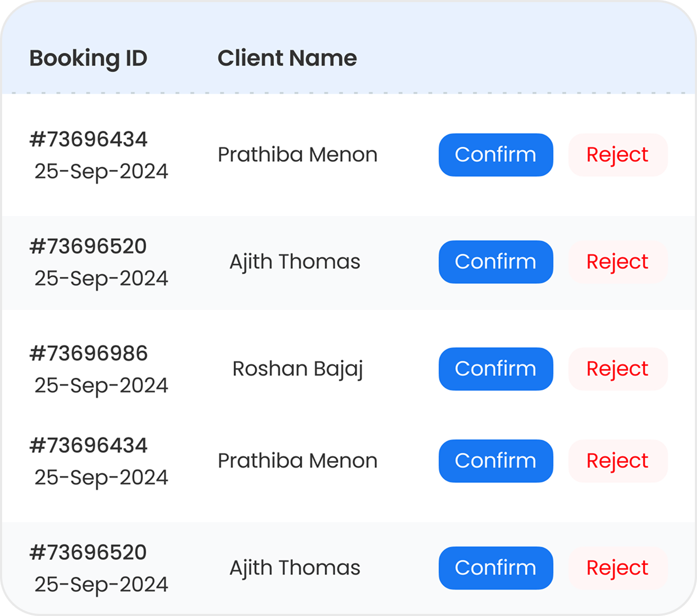Click the Booking ID column header

[88, 59]
